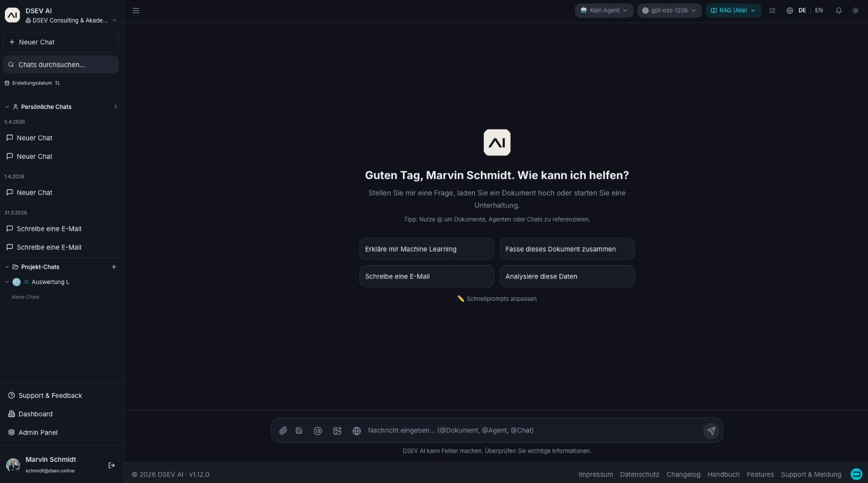Open the Handbuch link

[x=724, y=474]
